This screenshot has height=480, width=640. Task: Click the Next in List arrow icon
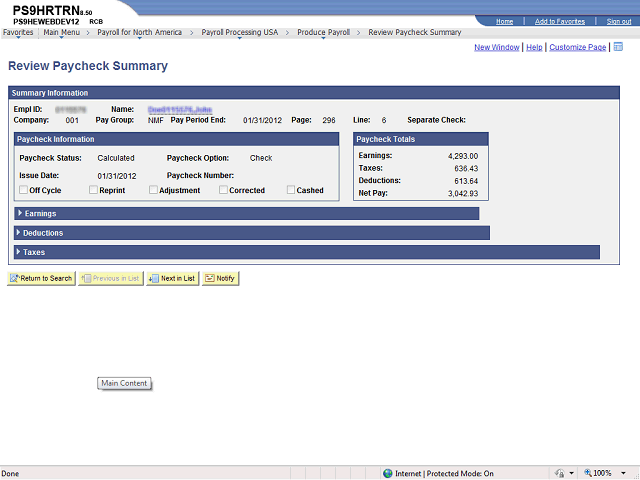153,278
